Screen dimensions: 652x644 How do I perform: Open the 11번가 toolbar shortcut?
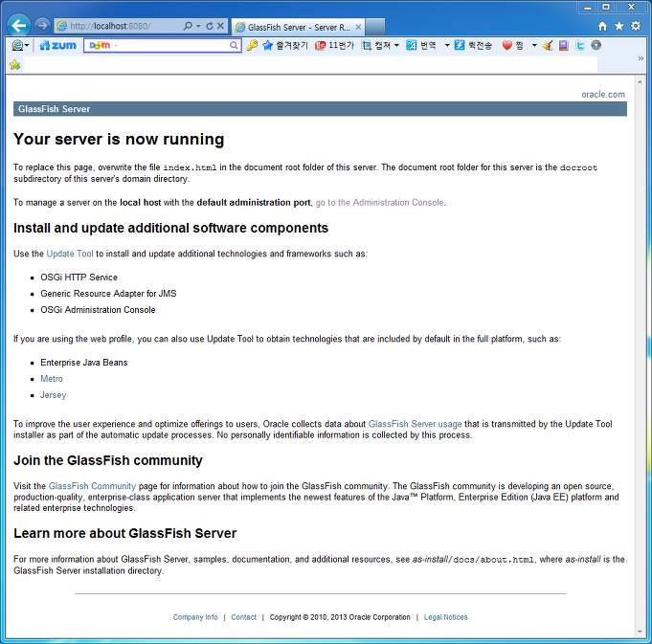(x=334, y=45)
